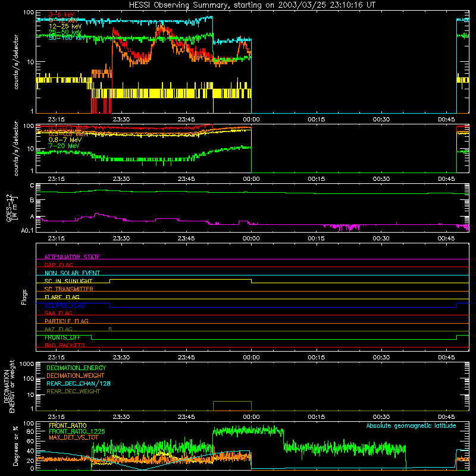
Task: Click the 23:15 tick under the Flags panel
Action: (56, 358)
